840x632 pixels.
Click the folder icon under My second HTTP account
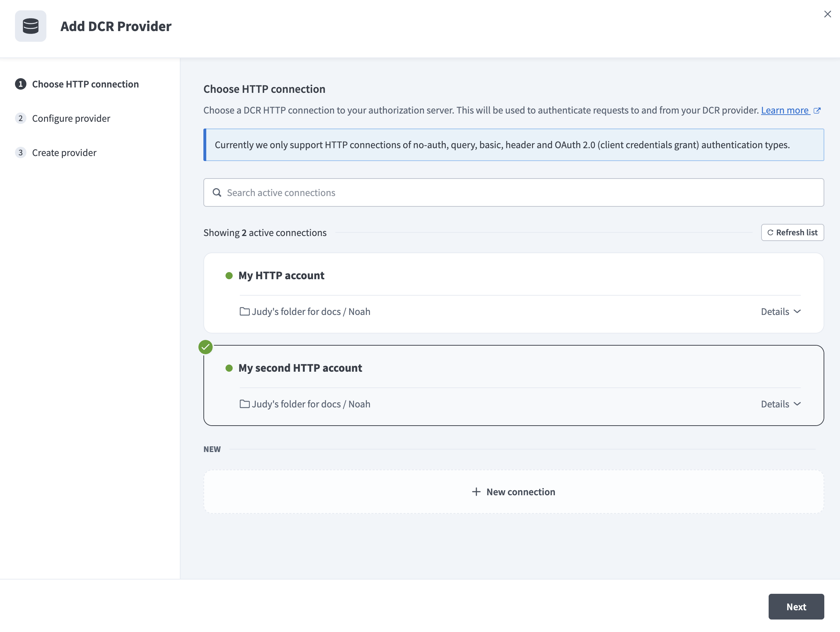[244, 404]
